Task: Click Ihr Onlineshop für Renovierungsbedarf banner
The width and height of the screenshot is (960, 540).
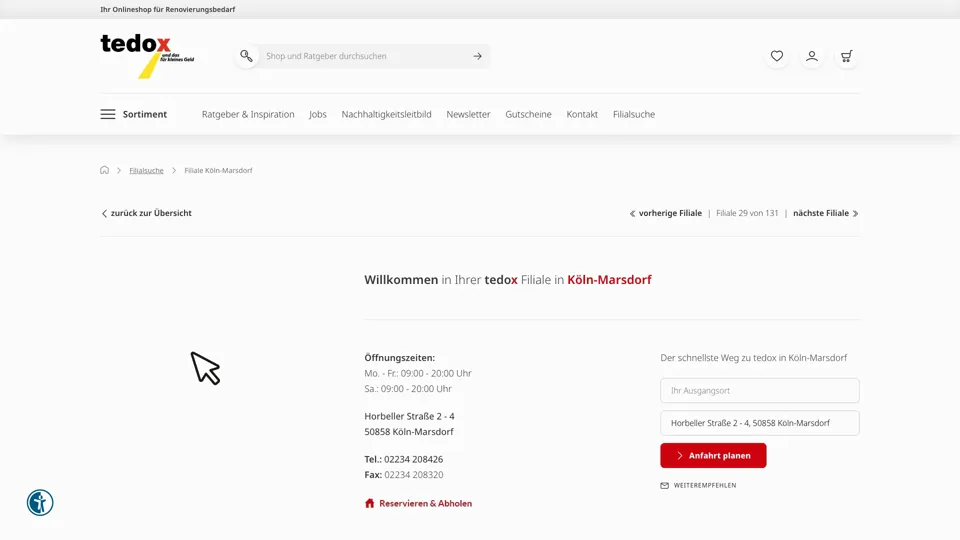Action: click(x=168, y=9)
